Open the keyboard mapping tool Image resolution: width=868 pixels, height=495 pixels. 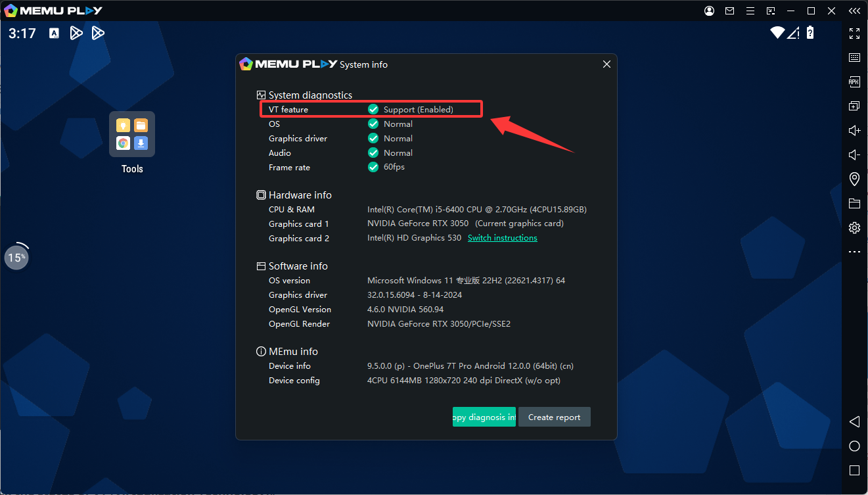pyautogui.click(x=854, y=58)
